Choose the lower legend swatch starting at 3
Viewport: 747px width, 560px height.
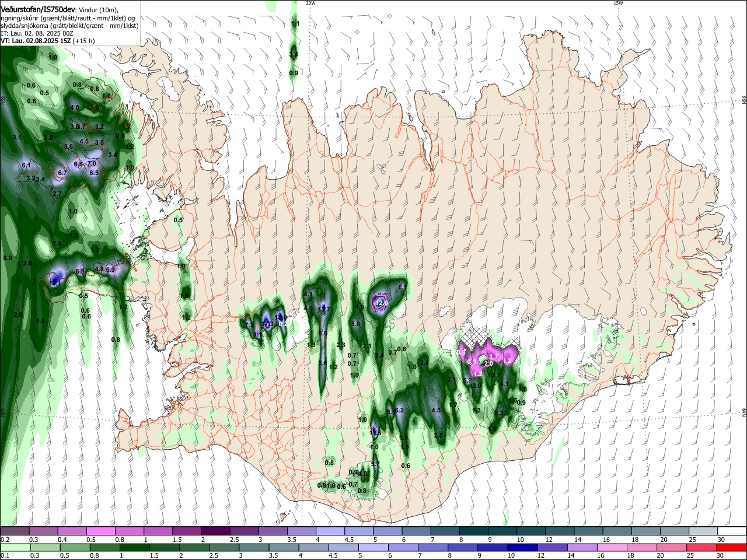[254, 547]
